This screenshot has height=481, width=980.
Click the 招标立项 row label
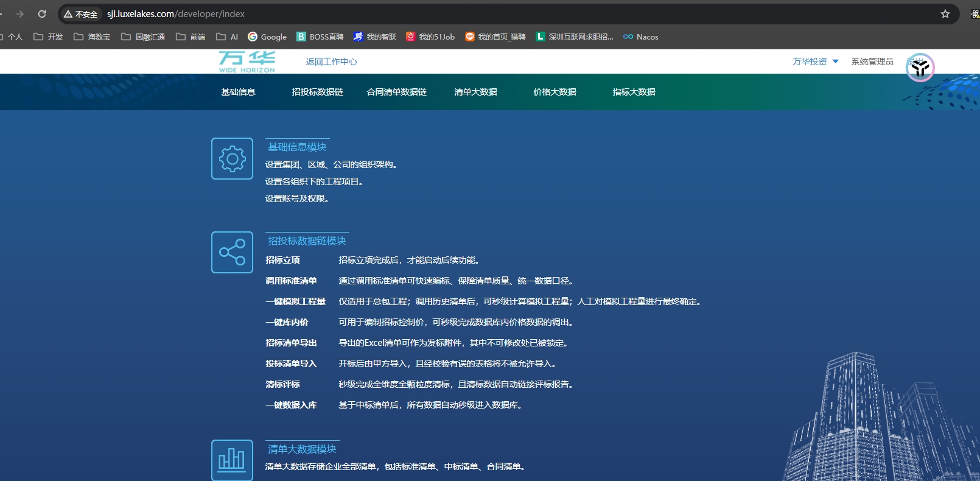[x=282, y=260]
